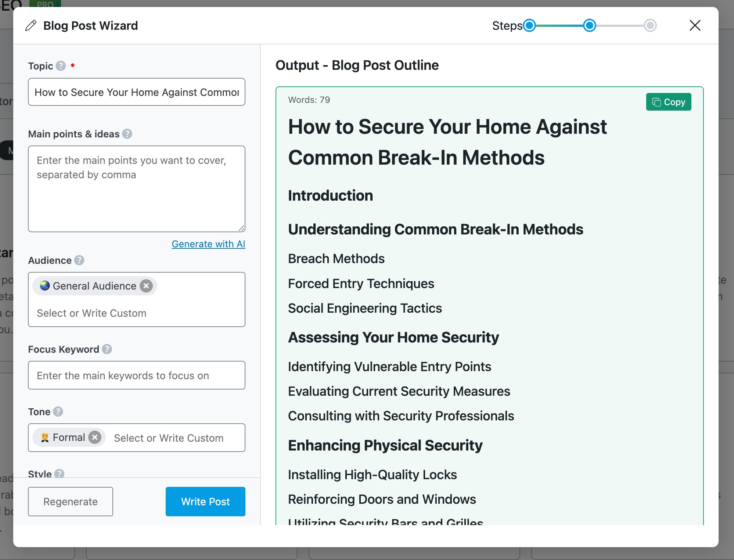Click the pencil icon beside Blog Post Wizard
The height and width of the screenshot is (560, 734).
[x=31, y=26]
